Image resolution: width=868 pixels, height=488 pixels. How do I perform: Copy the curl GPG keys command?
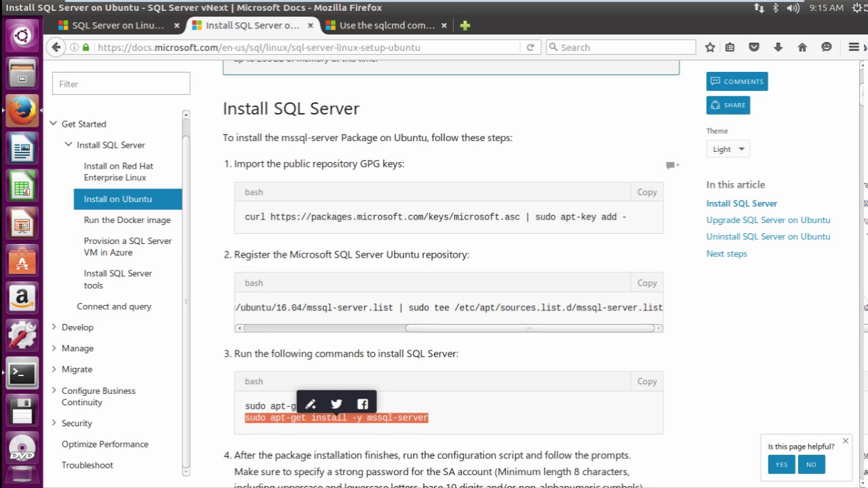tap(646, 192)
